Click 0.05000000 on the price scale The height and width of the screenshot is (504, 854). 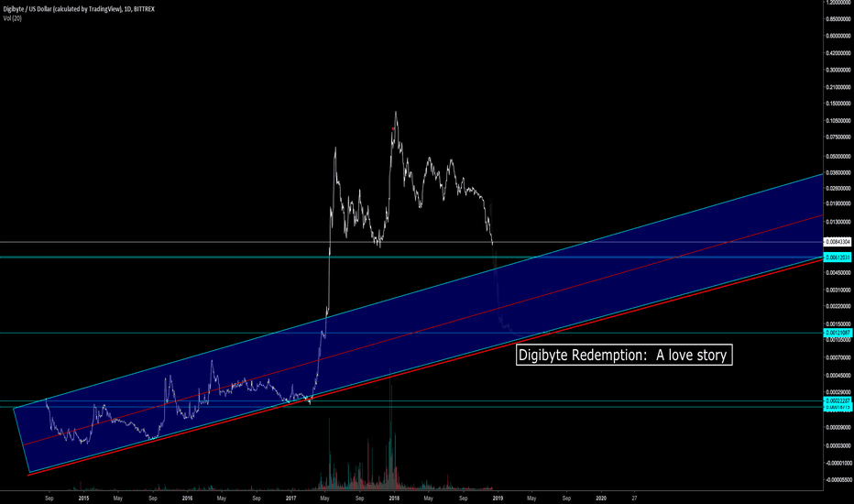point(838,157)
